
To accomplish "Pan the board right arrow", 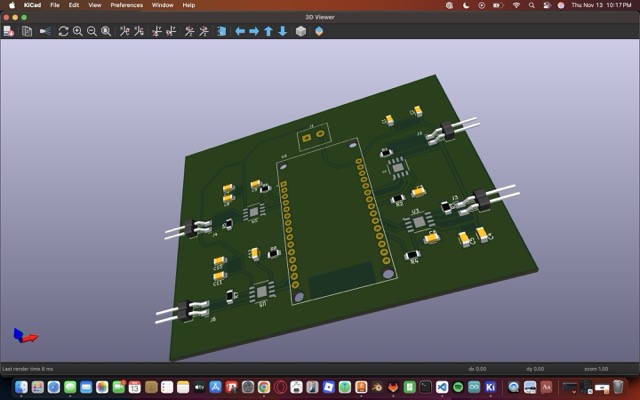I will click(254, 31).
